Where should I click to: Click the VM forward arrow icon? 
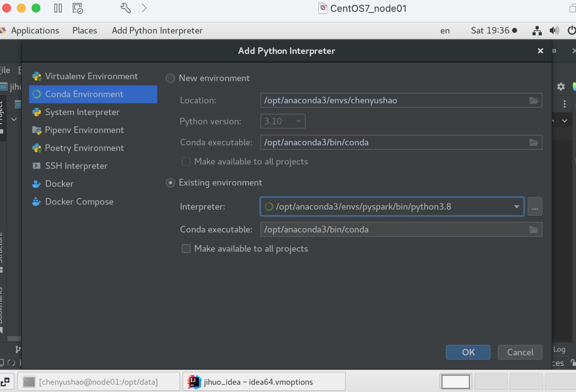(x=144, y=8)
